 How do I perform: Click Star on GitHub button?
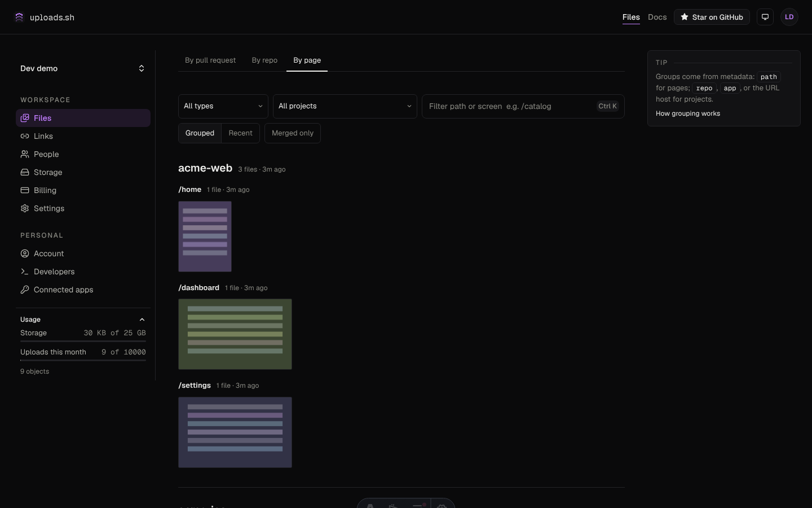coord(712,17)
